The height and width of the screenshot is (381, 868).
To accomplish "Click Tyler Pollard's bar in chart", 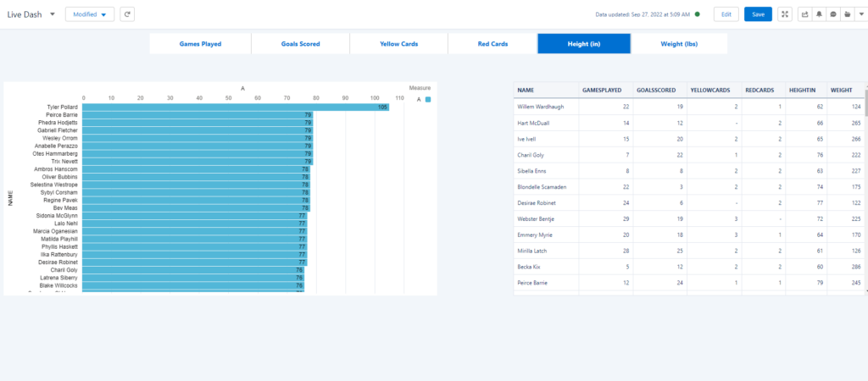I will click(x=236, y=108).
